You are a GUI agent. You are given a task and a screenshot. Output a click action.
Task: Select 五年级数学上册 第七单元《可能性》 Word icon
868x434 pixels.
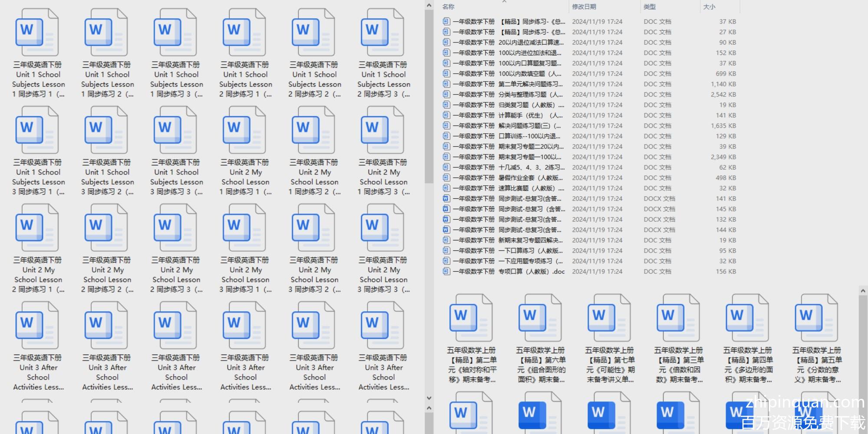[609, 318]
